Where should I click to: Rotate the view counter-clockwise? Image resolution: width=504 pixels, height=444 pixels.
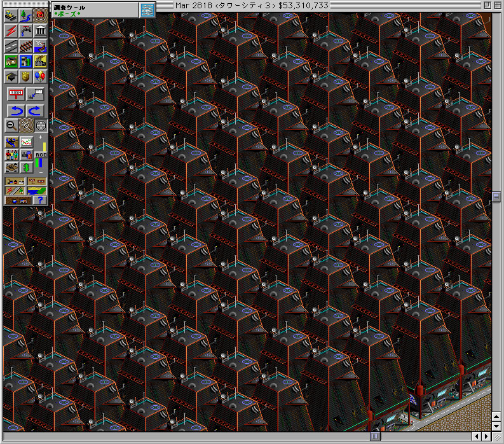coord(16,111)
